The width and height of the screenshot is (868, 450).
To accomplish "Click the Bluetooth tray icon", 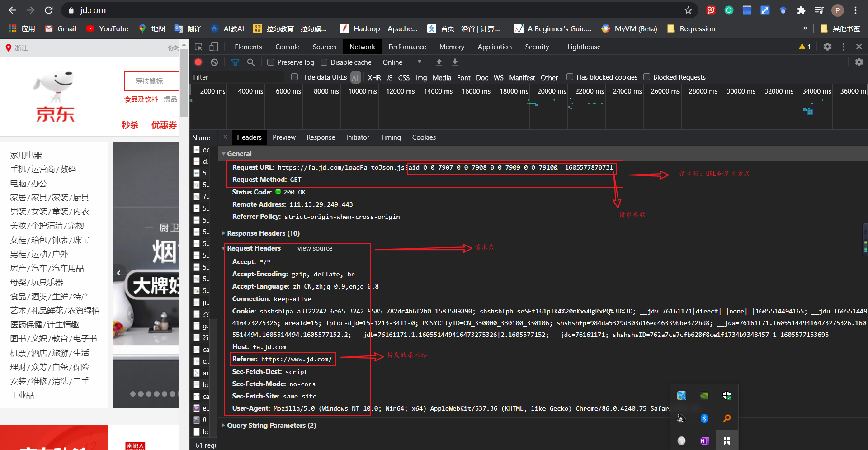I will 704,418.
